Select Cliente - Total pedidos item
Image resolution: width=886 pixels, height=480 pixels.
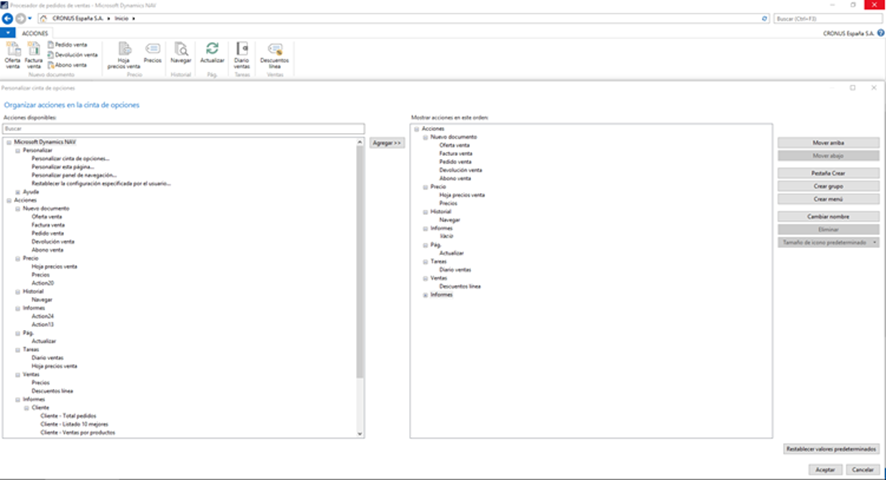pos(68,416)
